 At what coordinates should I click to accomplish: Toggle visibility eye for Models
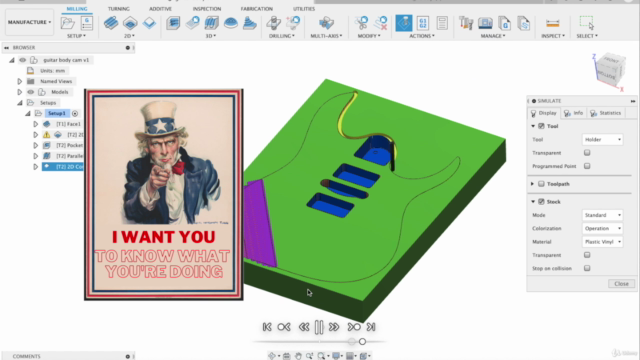tap(31, 92)
